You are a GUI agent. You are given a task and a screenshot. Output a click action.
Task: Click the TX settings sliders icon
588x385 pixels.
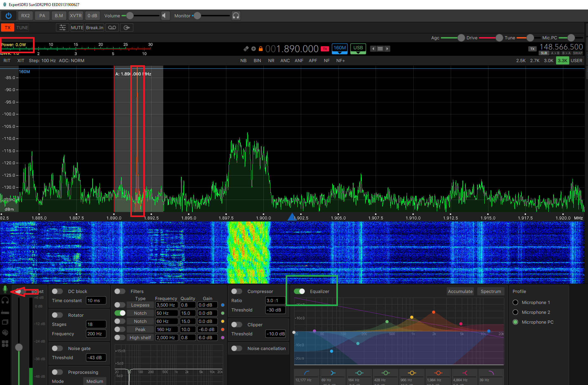coord(62,28)
